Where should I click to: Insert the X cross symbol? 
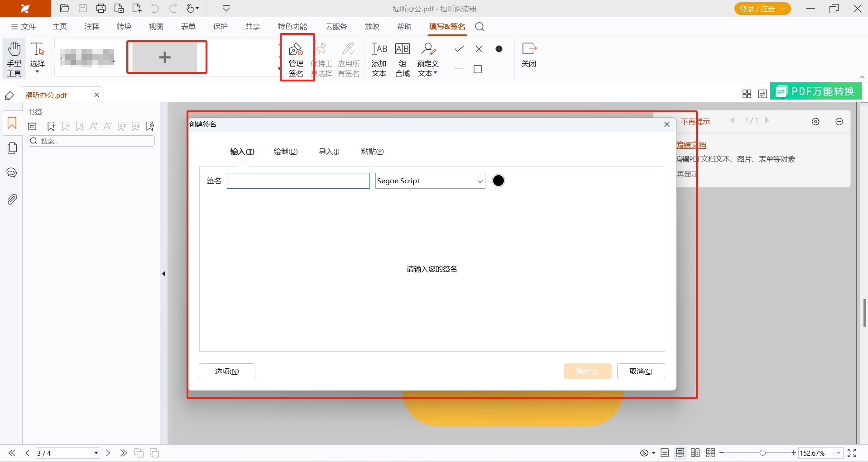(479, 49)
